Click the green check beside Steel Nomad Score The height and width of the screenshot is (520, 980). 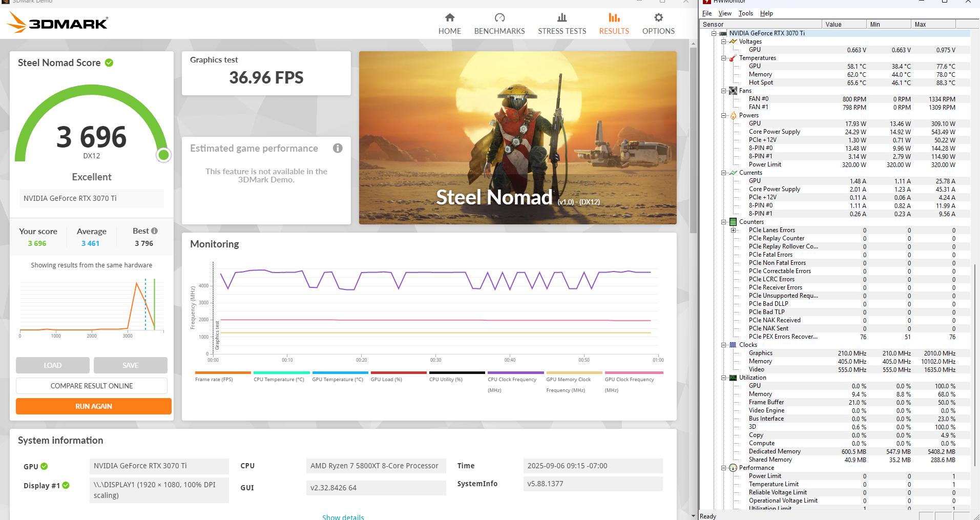coord(109,63)
